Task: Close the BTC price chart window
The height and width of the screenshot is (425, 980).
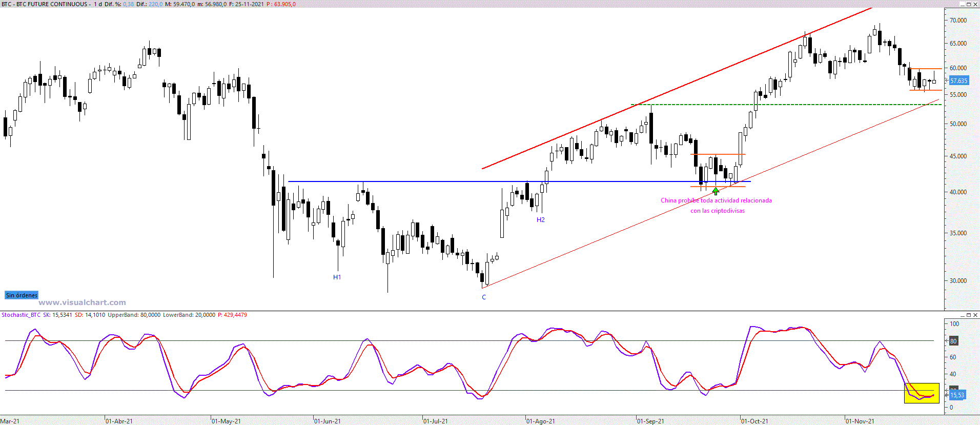Action: (x=976, y=4)
